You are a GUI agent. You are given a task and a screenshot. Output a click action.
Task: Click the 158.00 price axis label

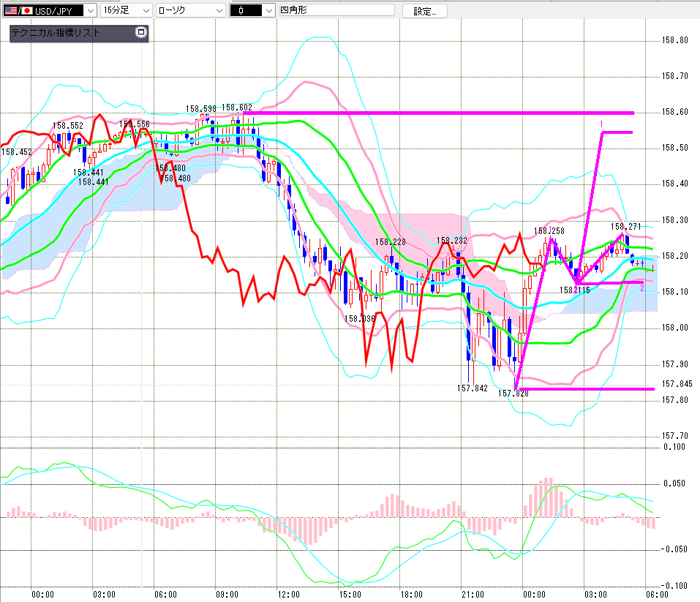click(675, 328)
